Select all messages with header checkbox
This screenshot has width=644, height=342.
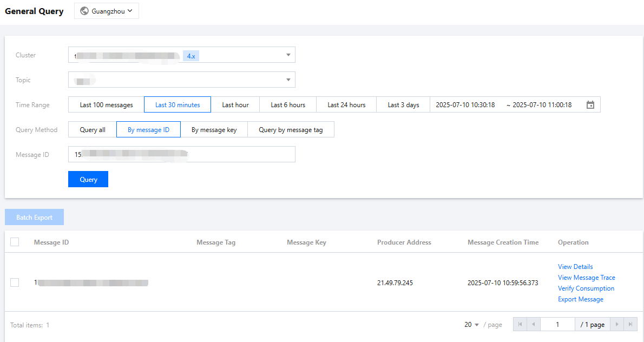pyautogui.click(x=15, y=242)
